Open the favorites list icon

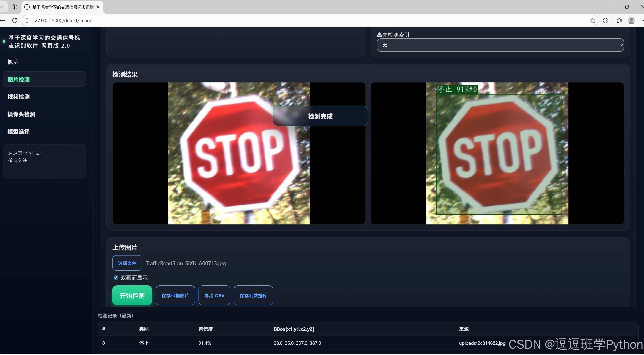619,20
